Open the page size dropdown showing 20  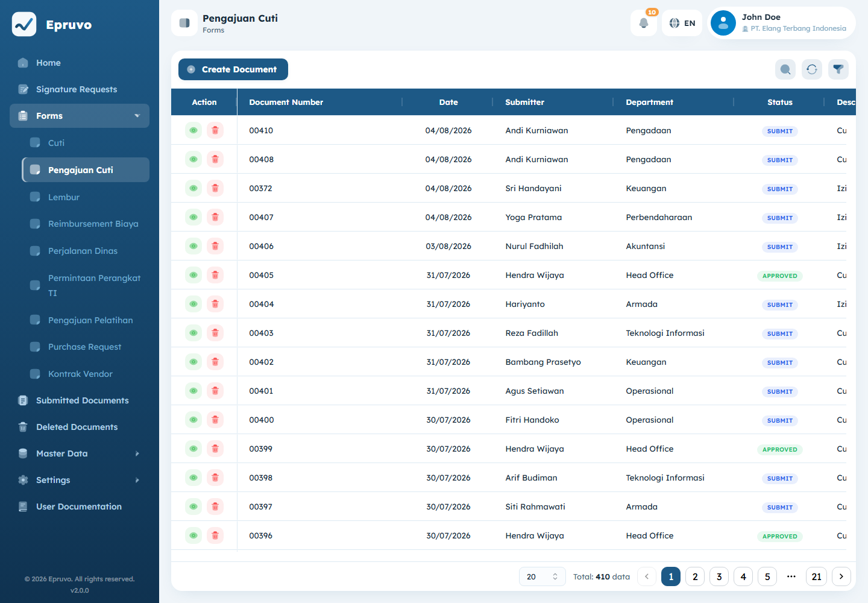(542, 576)
